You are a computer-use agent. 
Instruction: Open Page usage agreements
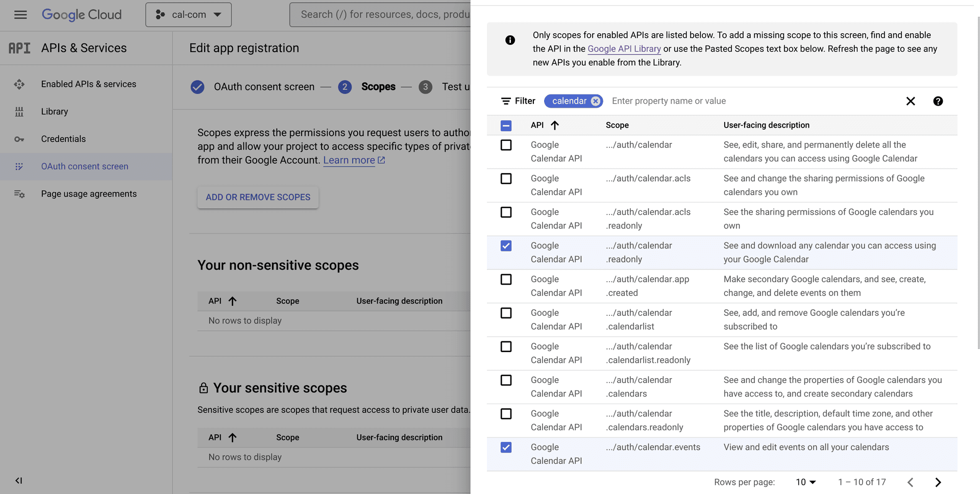89,194
